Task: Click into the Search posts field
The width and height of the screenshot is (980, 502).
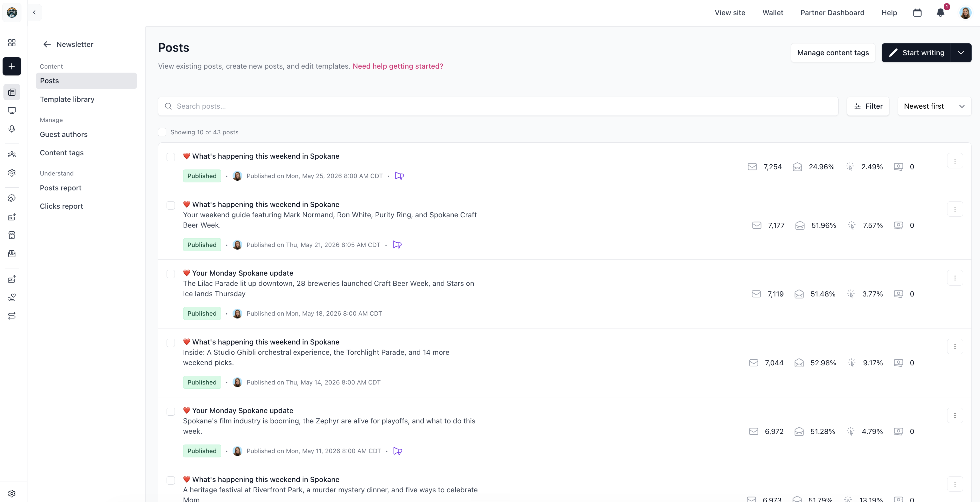Action: 498,106
